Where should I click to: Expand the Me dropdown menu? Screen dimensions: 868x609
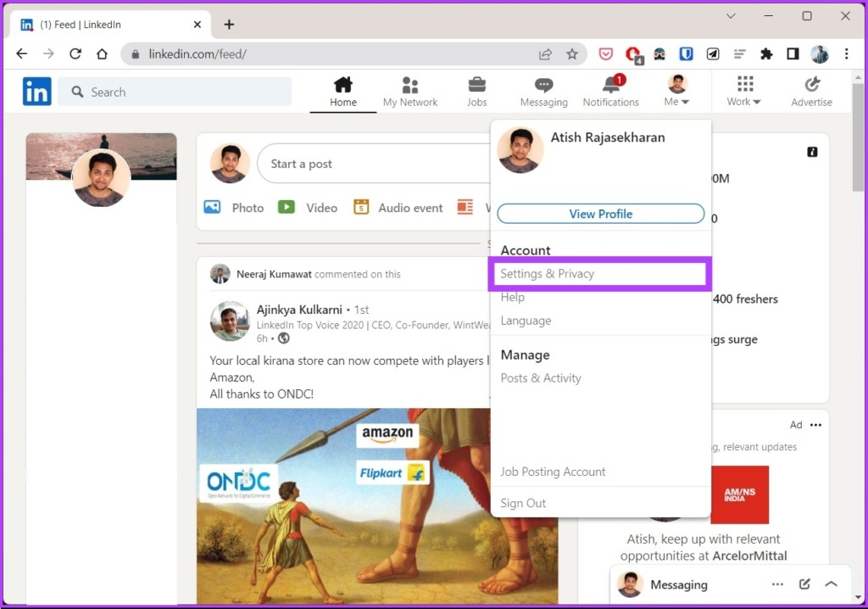tap(676, 92)
